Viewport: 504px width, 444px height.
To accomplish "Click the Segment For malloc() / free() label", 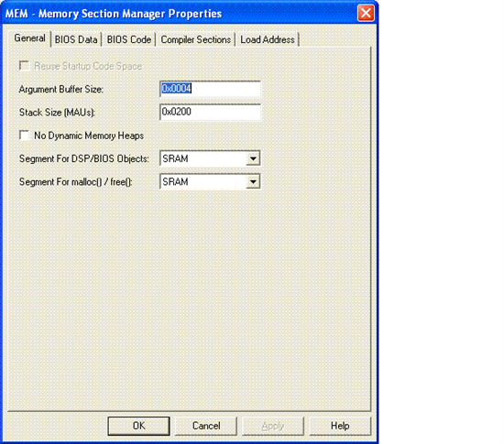I will coord(76,182).
